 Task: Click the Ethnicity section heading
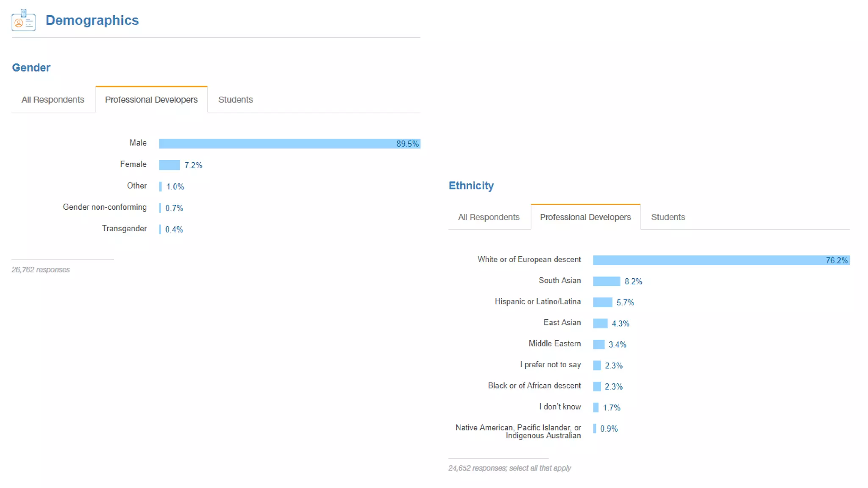(x=471, y=186)
